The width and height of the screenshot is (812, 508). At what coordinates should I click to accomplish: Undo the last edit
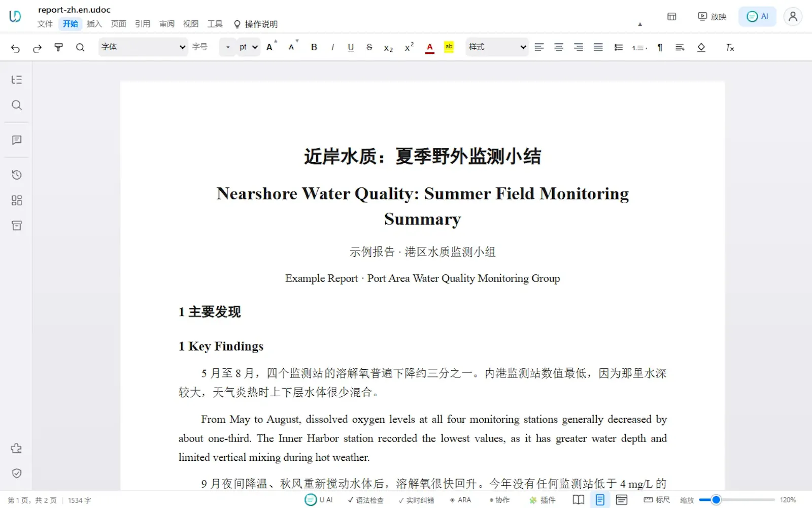(x=15, y=48)
